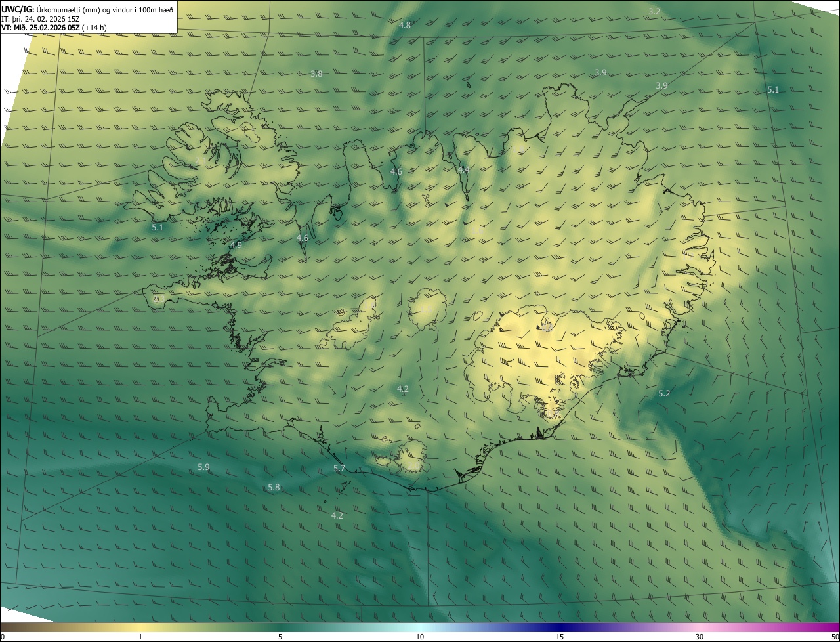Image resolution: width=840 pixels, height=642 pixels.
Task: Click the colorbar tick label 5
Action: (x=280, y=637)
